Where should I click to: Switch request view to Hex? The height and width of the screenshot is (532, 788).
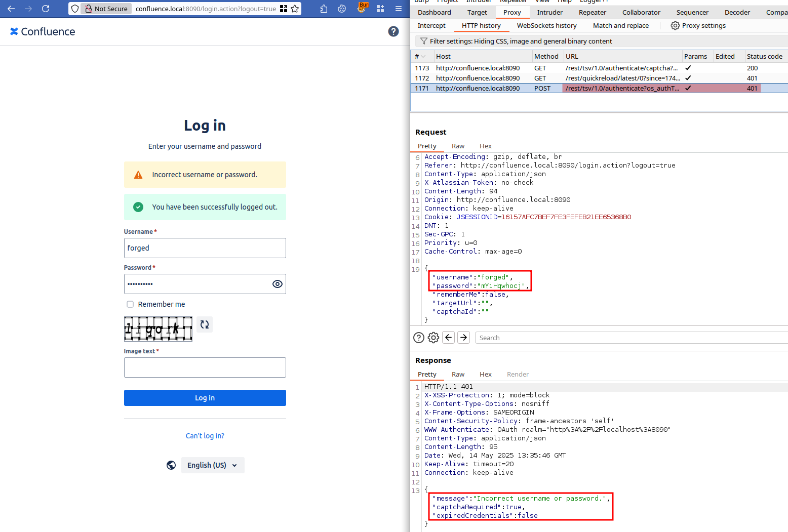486,146
